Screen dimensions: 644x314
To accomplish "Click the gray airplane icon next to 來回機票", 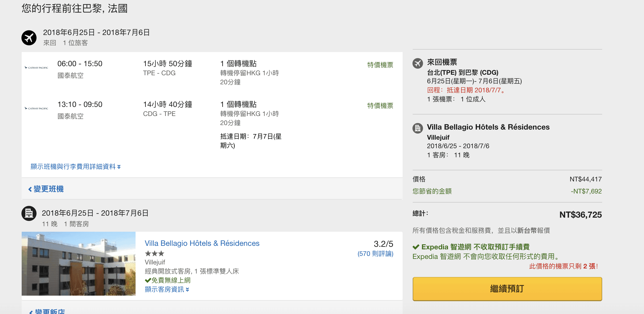I will (417, 63).
